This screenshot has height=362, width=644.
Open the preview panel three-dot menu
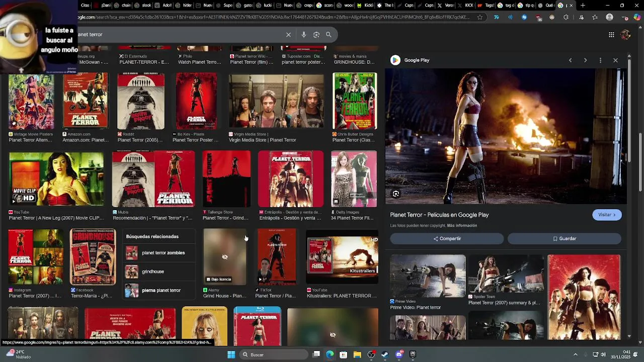[x=600, y=60]
